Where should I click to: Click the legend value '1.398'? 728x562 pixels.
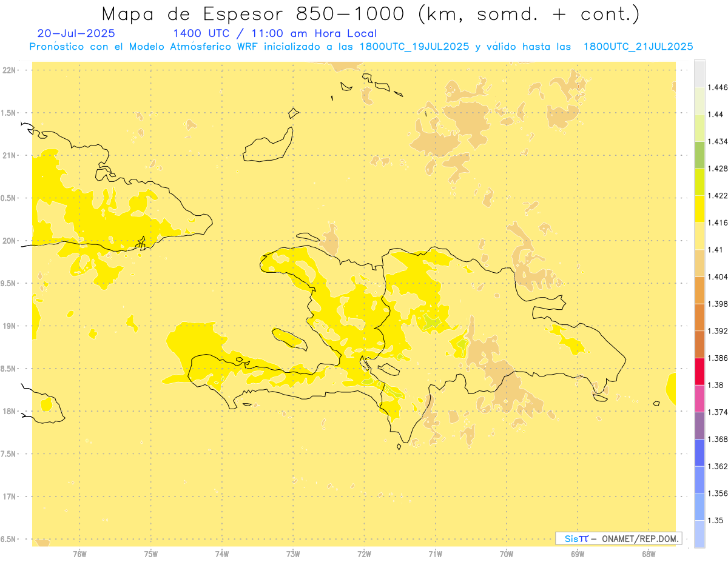point(718,304)
